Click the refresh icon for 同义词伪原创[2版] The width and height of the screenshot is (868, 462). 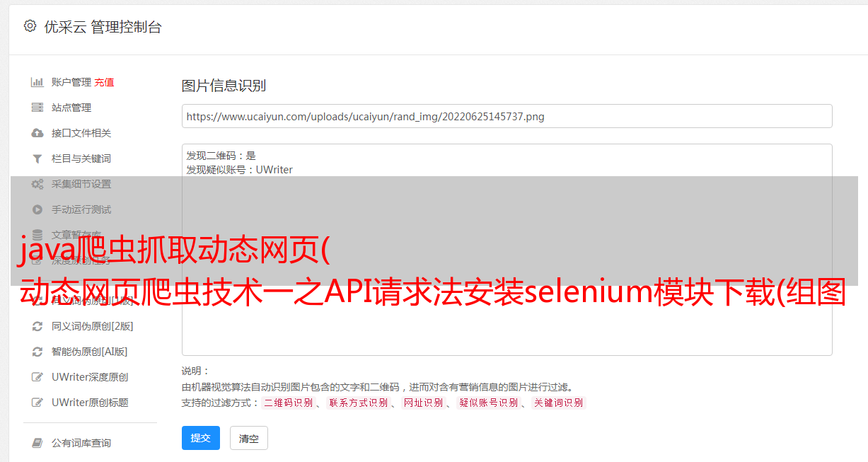tap(37, 326)
